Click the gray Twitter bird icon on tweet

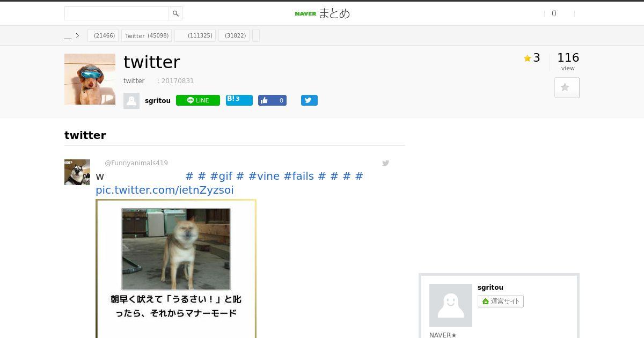pos(385,163)
